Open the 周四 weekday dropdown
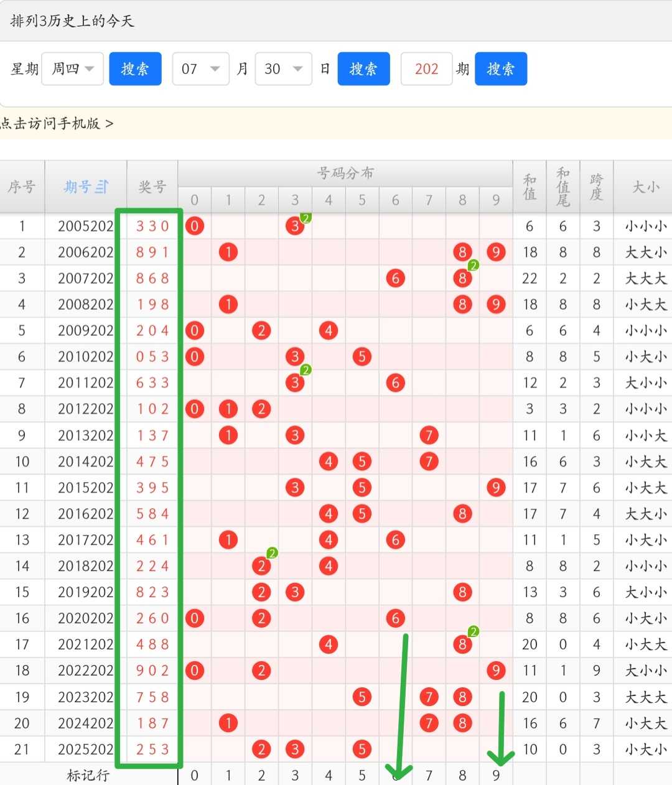Screen dimensions: 672x785 pyautogui.click(x=73, y=68)
